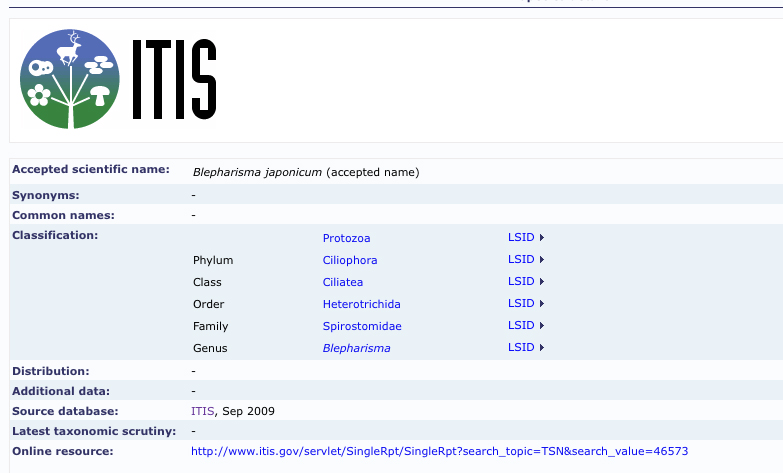Viewport: 783px width, 473px height.
Task: Click the Accepted scientific name label
Action: coord(91,169)
